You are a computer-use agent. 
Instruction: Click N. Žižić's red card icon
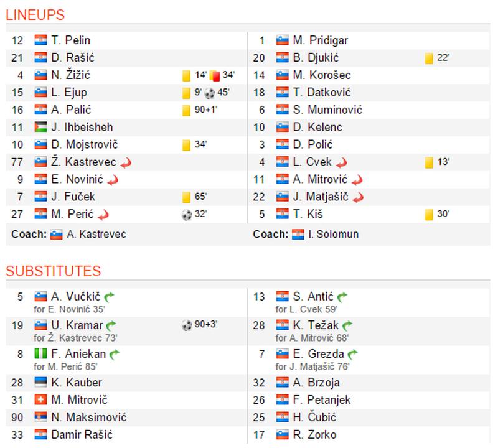point(215,75)
